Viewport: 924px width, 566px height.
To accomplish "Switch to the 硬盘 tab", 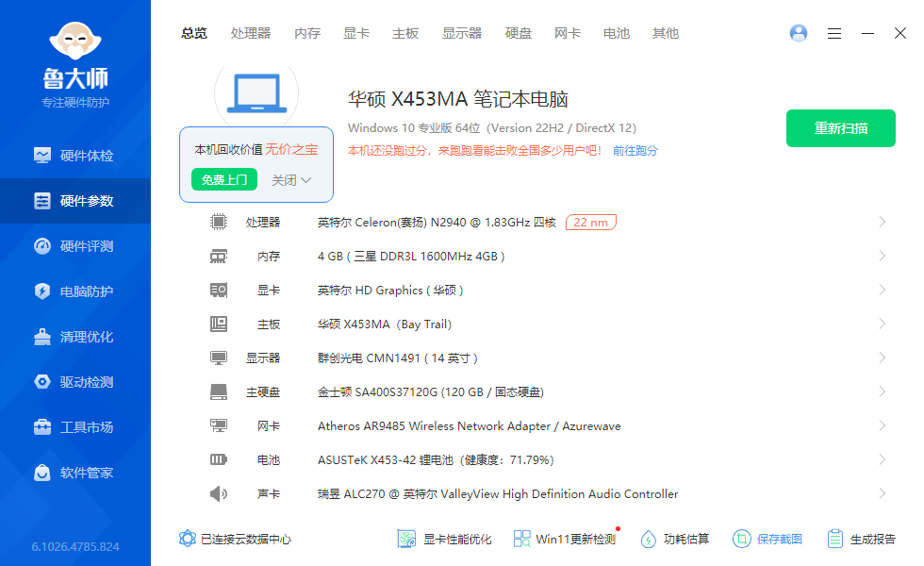I will tap(519, 34).
